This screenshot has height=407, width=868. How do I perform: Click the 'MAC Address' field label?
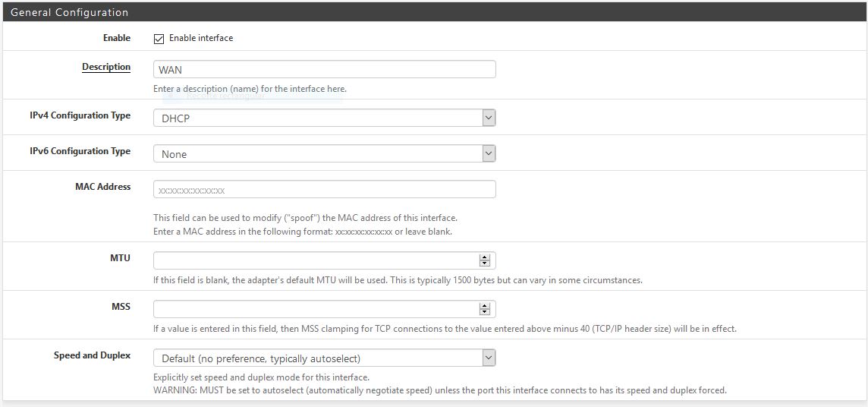[102, 187]
